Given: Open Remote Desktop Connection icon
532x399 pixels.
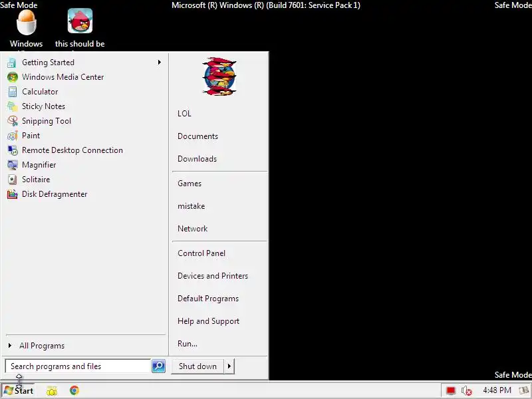Looking at the screenshot, I should pyautogui.click(x=12, y=150).
